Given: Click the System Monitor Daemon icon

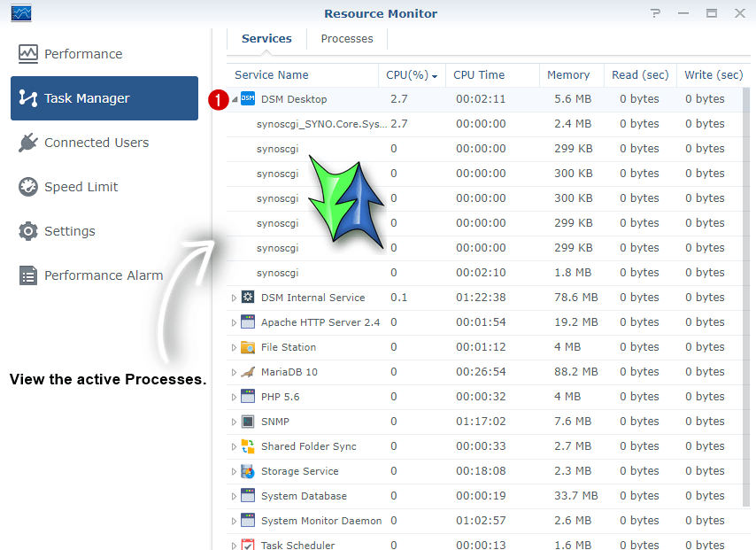Looking at the screenshot, I should (x=248, y=521).
